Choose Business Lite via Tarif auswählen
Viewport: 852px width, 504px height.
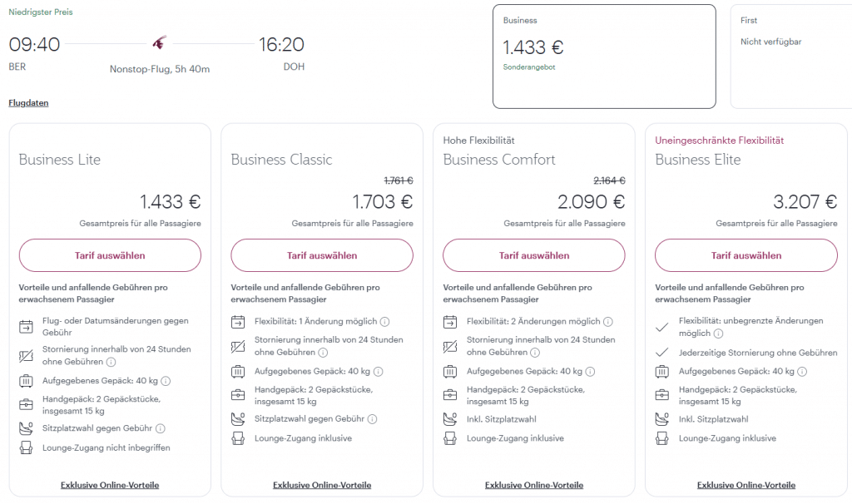pyautogui.click(x=110, y=255)
